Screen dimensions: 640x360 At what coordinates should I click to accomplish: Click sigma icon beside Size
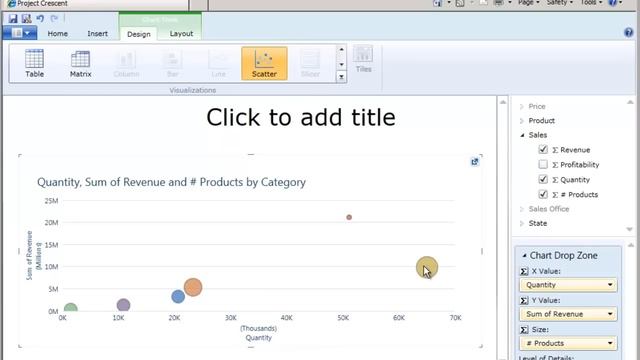[524, 329]
